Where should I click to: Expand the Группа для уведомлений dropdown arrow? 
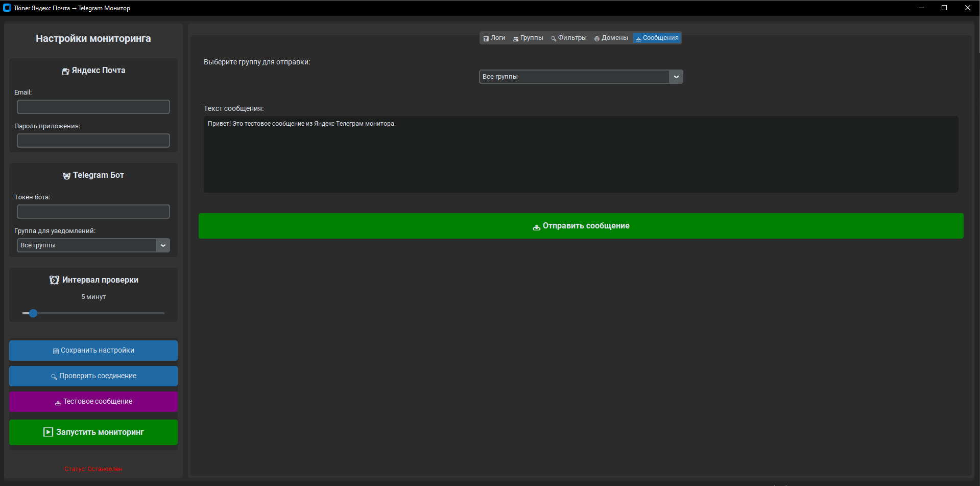163,245
